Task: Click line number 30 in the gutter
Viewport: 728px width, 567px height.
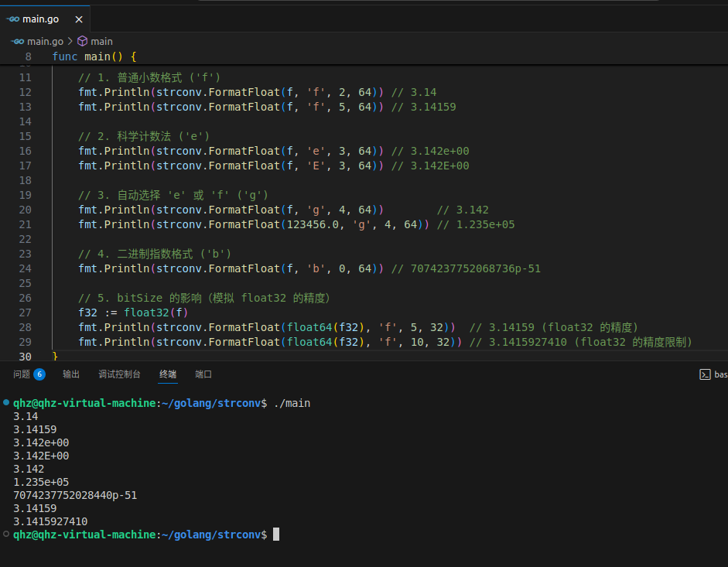Action: 25,357
